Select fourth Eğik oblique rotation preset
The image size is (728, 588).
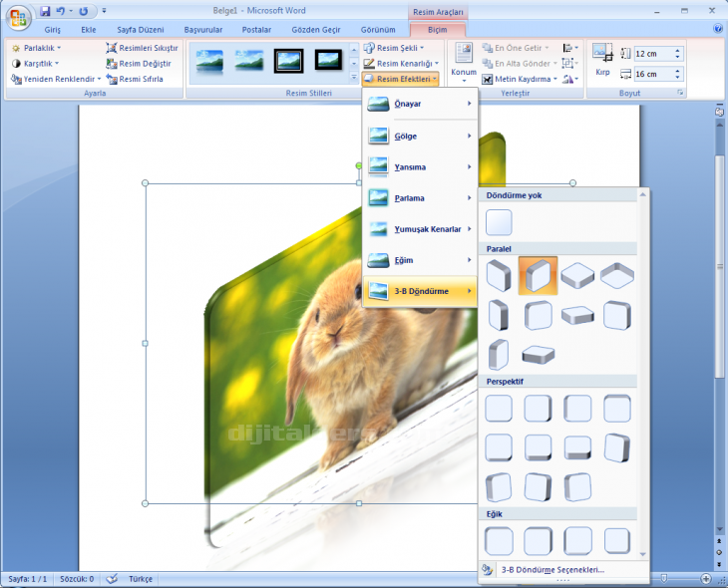617,541
